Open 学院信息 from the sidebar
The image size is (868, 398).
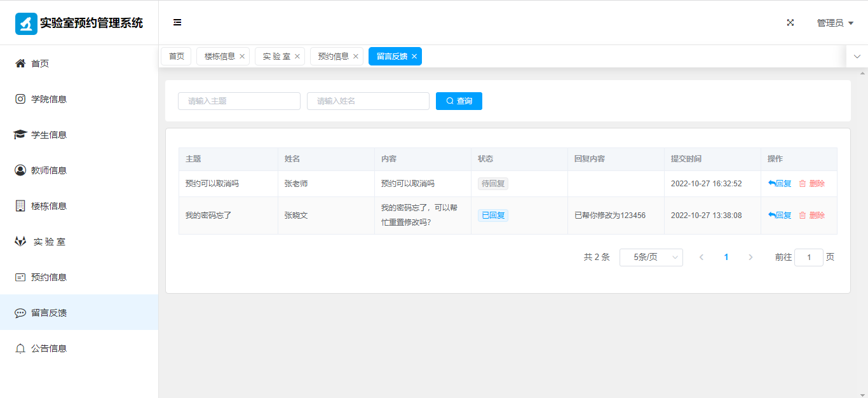pos(49,99)
